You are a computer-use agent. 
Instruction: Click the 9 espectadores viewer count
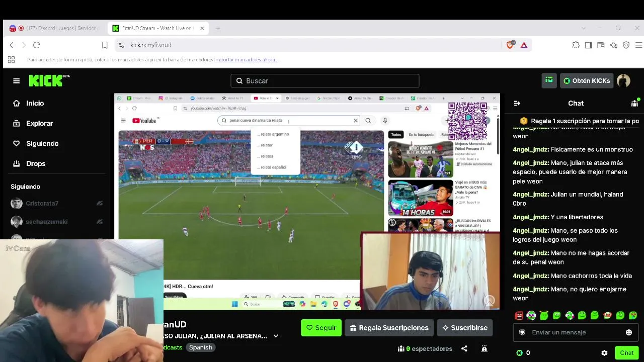425,348
